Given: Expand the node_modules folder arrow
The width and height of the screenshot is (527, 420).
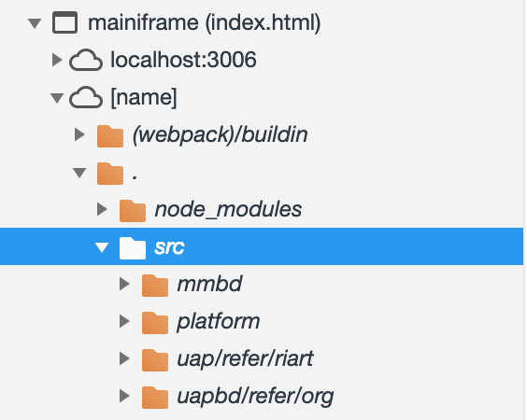Looking at the screenshot, I should [x=102, y=209].
